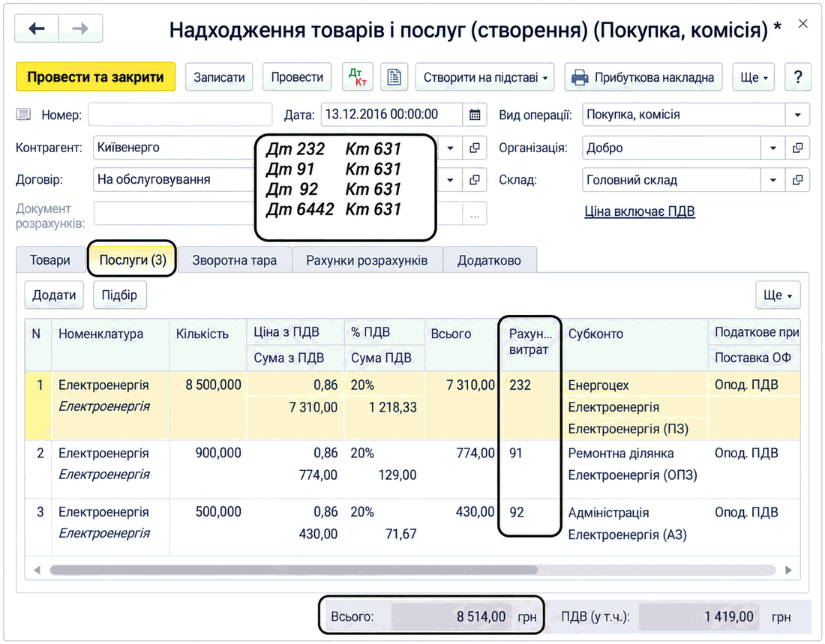The width and height of the screenshot is (825, 644).
Task: Show Дт/Кт postings of the document
Action: (x=358, y=77)
